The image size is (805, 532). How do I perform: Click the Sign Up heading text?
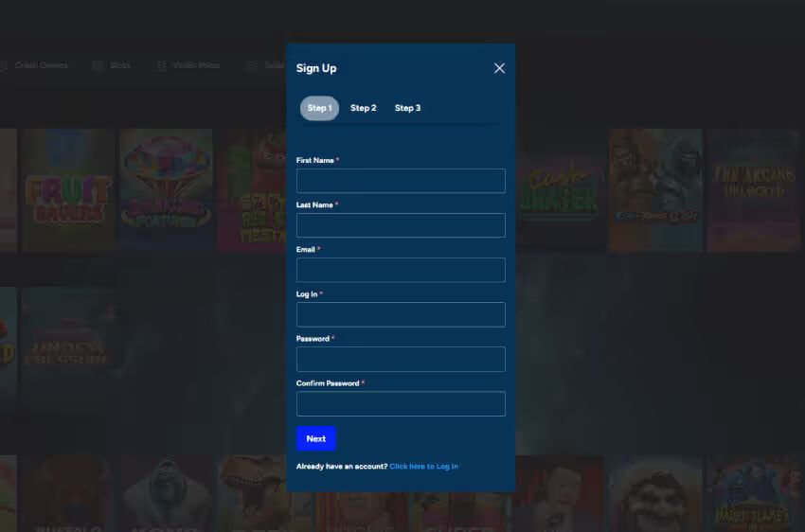click(x=316, y=68)
